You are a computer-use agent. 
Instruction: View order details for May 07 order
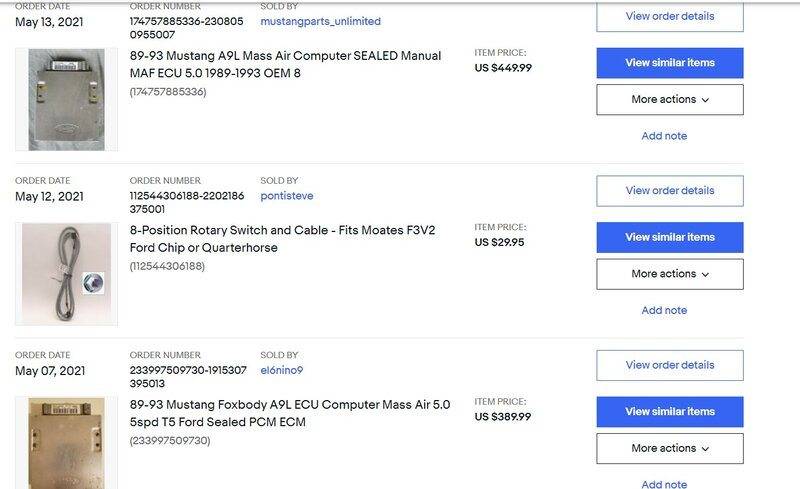(669, 365)
